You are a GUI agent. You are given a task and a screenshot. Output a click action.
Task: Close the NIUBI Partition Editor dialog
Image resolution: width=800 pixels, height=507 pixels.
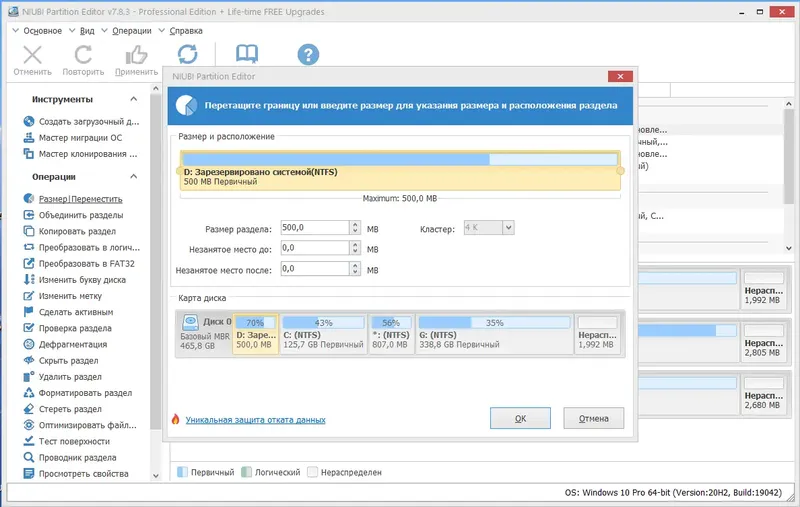pos(620,77)
